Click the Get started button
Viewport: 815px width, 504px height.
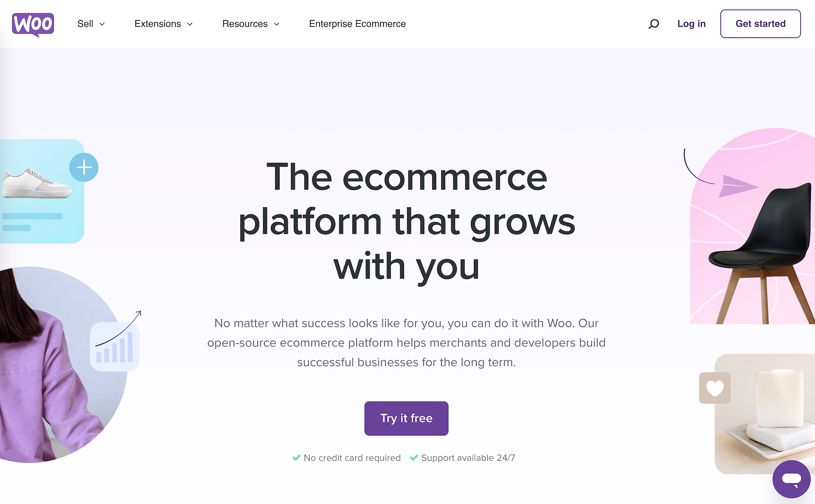[760, 24]
